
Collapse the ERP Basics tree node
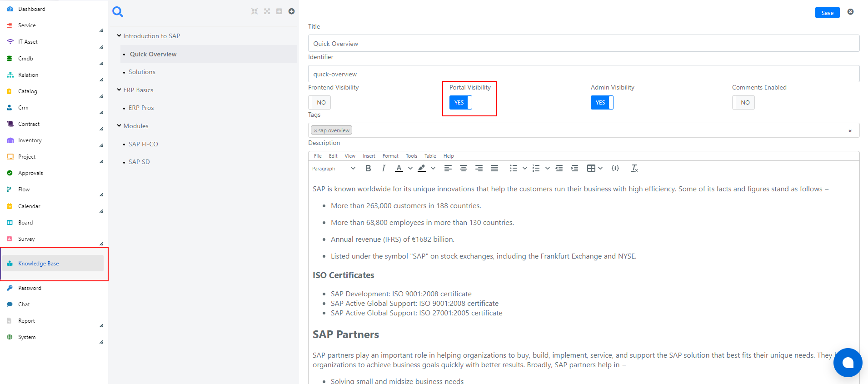[119, 90]
